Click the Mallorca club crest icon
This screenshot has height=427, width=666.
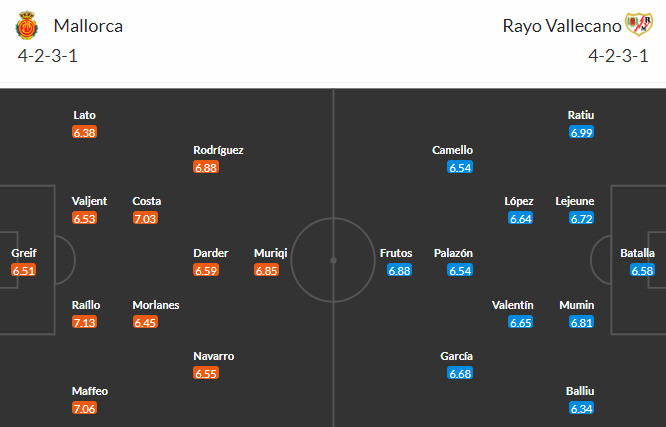[27, 25]
